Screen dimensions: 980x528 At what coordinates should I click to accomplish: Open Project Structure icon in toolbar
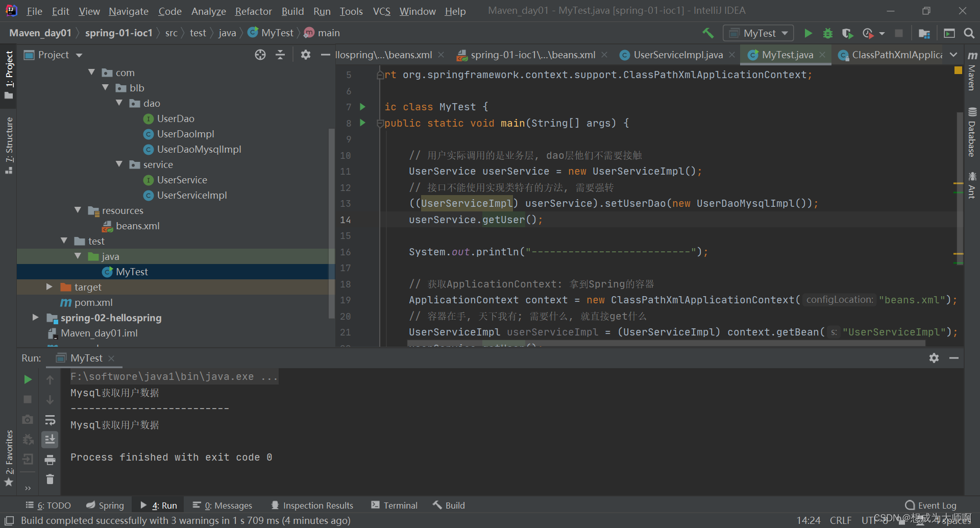click(924, 33)
